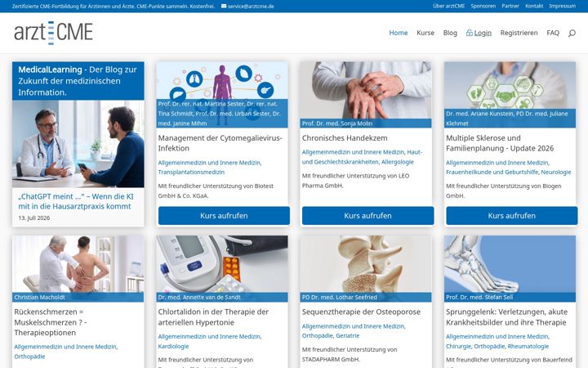Select the Neurologie category link

coord(556,172)
